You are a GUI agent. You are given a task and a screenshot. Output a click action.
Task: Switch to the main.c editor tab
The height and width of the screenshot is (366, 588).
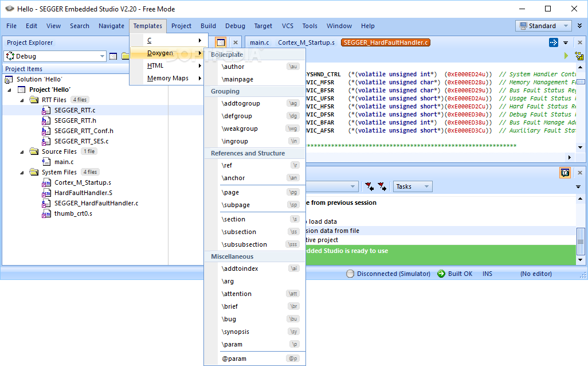tap(260, 42)
